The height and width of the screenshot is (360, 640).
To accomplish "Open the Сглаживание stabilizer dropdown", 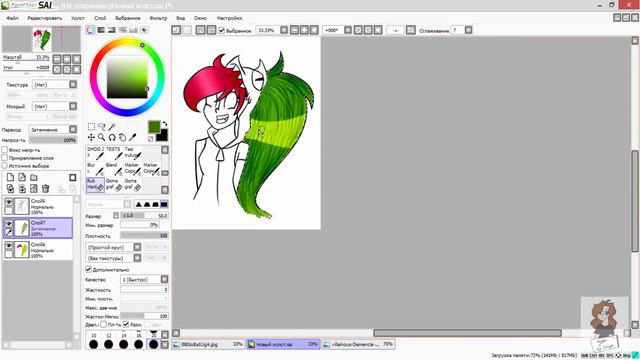I will [x=469, y=30].
